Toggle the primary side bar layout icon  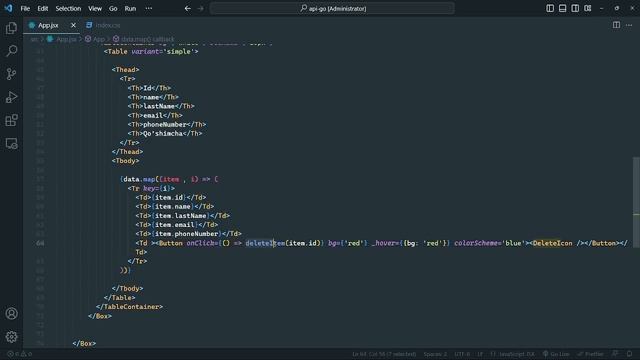(x=550, y=8)
